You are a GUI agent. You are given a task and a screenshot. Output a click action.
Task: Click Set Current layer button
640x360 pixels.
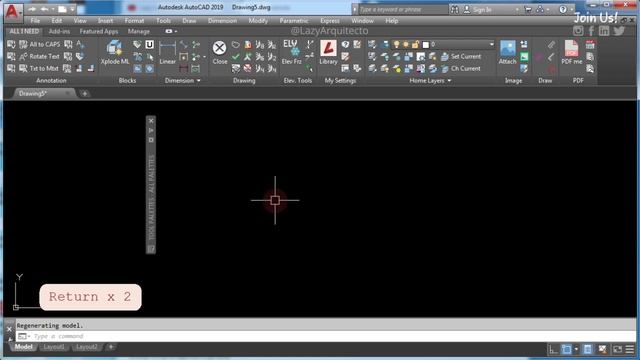[x=461, y=56]
